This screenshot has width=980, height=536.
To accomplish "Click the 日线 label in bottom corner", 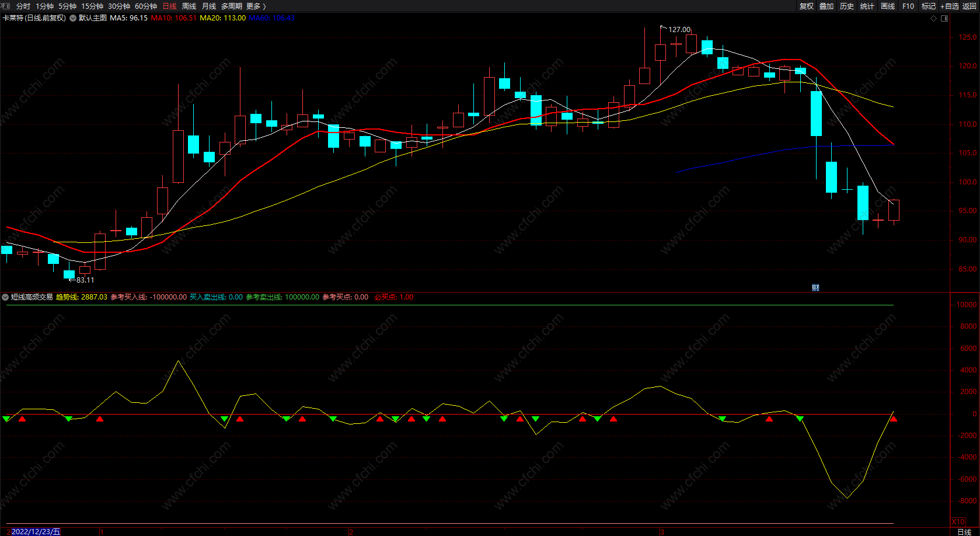I will point(964,532).
